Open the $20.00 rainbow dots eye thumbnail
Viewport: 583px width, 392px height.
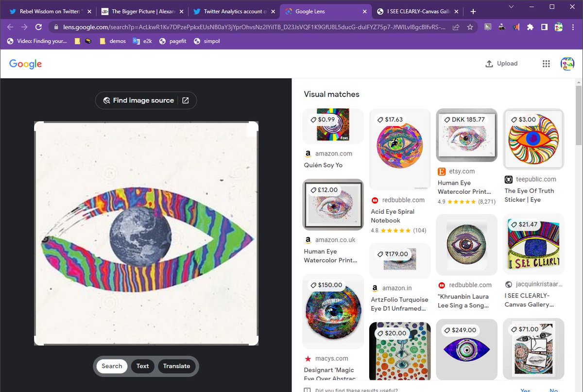(400, 350)
